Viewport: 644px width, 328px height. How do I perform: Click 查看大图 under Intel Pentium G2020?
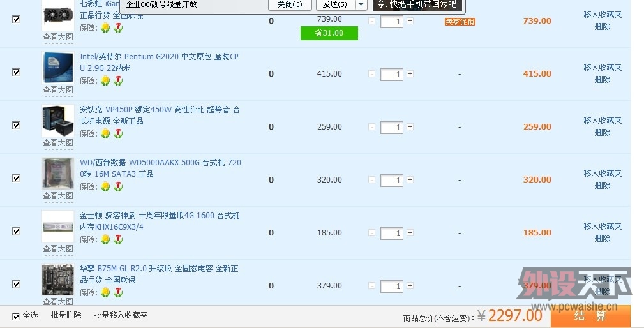pos(58,90)
